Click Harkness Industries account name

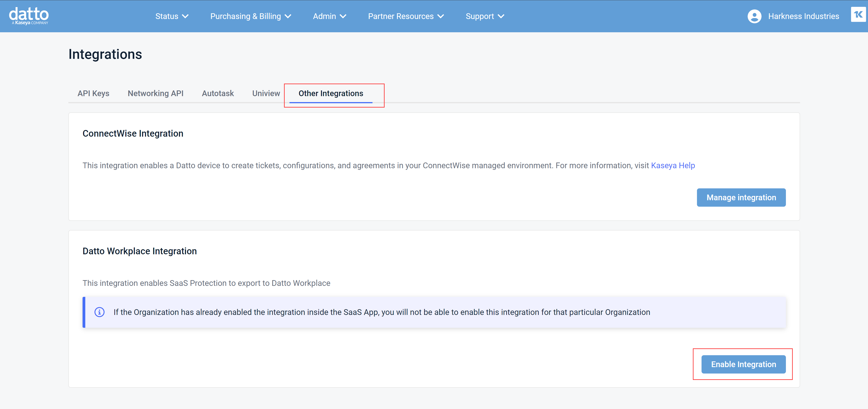[803, 16]
